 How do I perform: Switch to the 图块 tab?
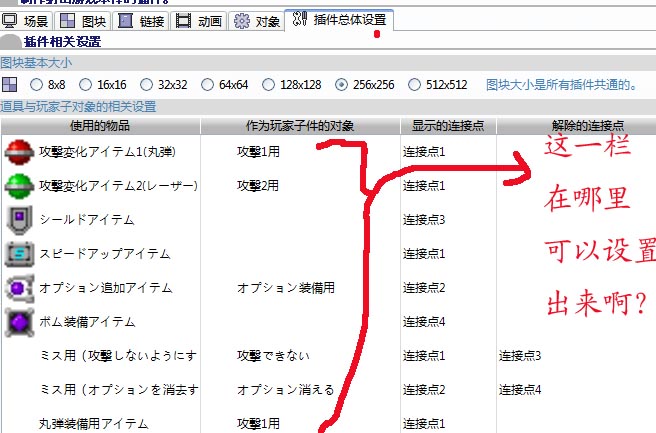click(x=83, y=21)
